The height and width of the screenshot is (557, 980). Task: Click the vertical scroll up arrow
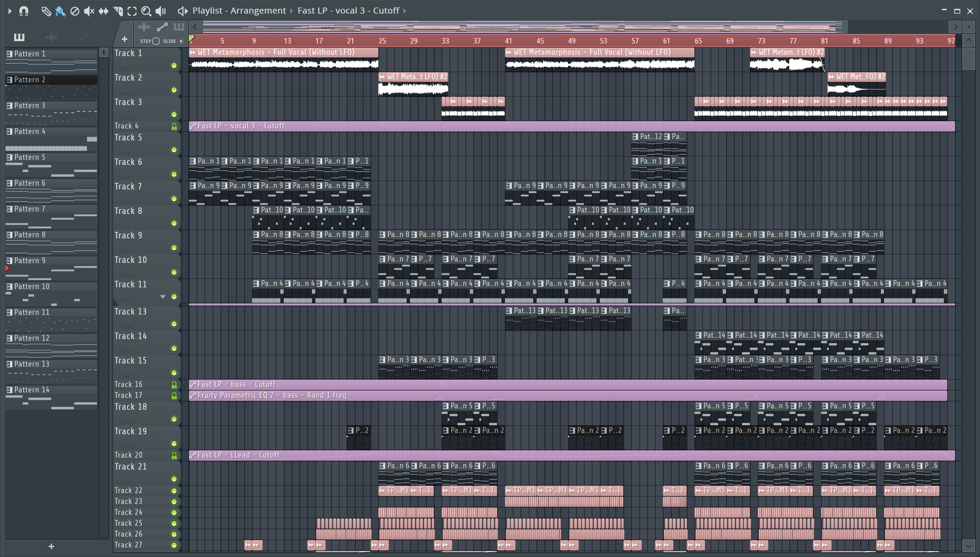[968, 40]
